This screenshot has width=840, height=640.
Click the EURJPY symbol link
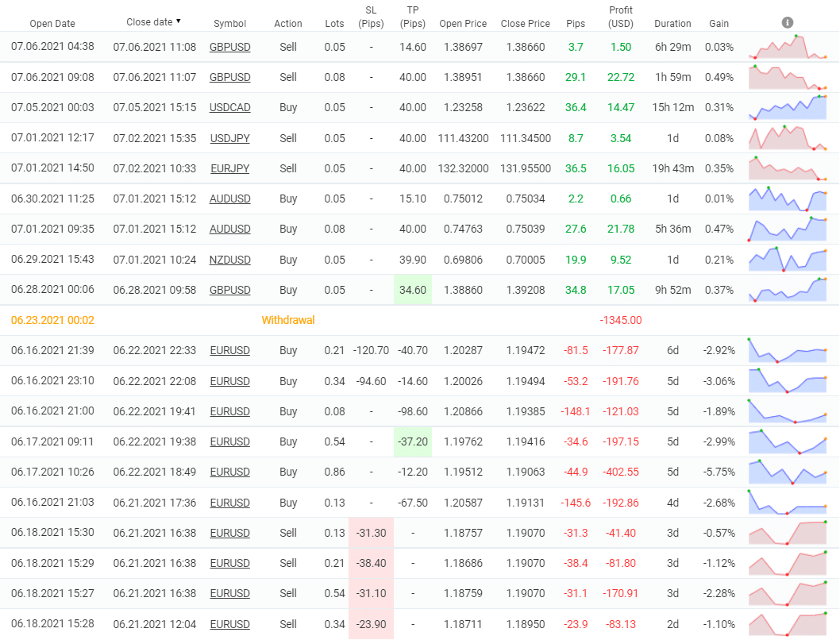click(x=229, y=168)
